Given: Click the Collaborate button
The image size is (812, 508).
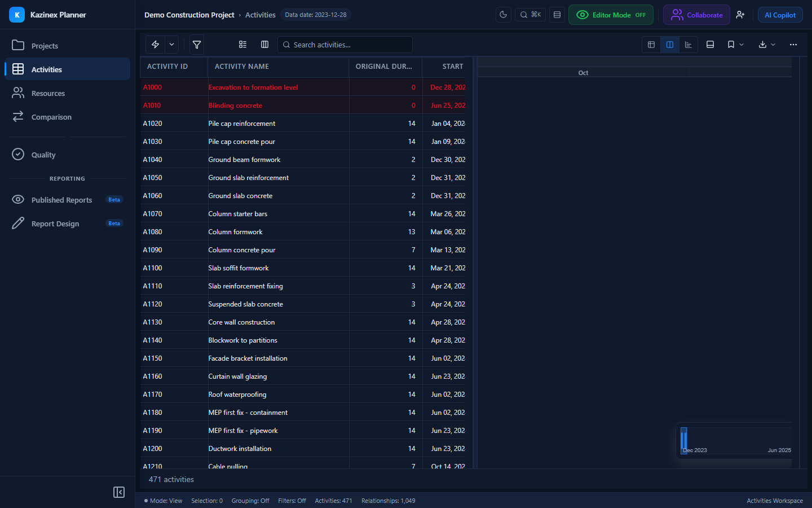Looking at the screenshot, I should point(696,15).
